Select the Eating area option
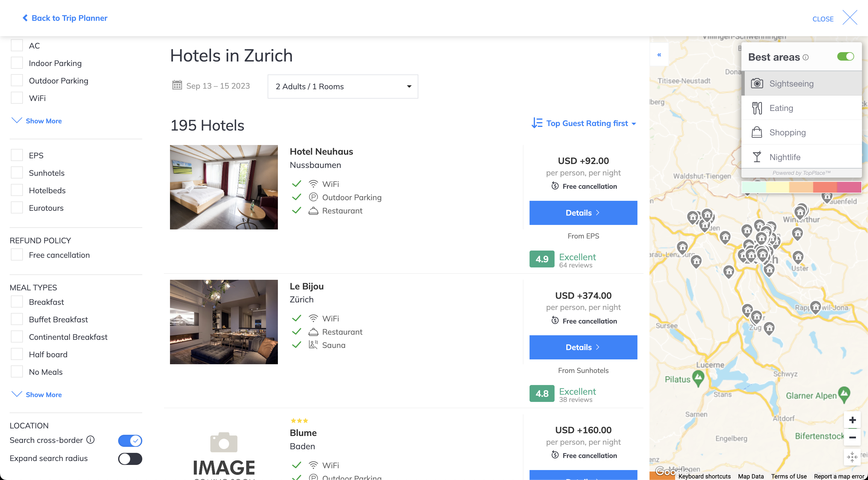Image resolution: width=868 pixels, height=480 pixels. tap(802, 108)
